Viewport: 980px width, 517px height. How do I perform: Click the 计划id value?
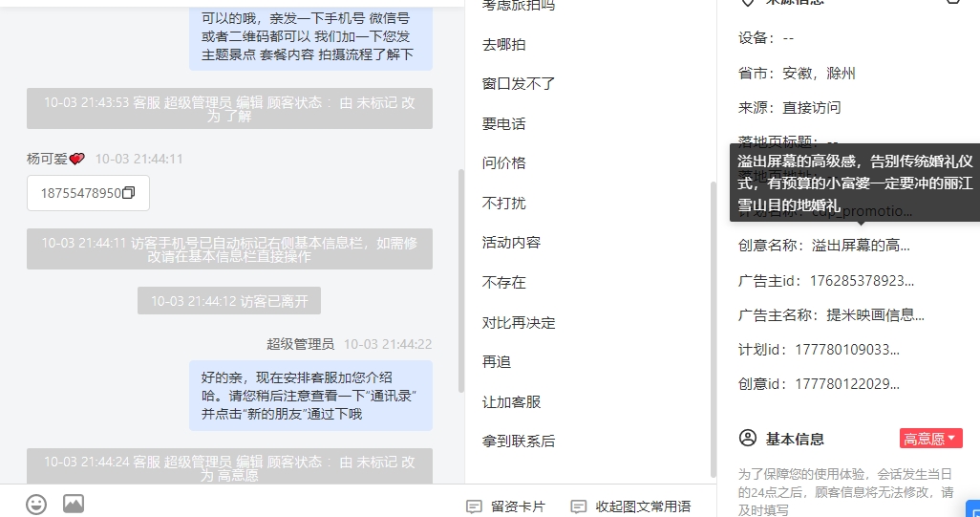(847, 350)
